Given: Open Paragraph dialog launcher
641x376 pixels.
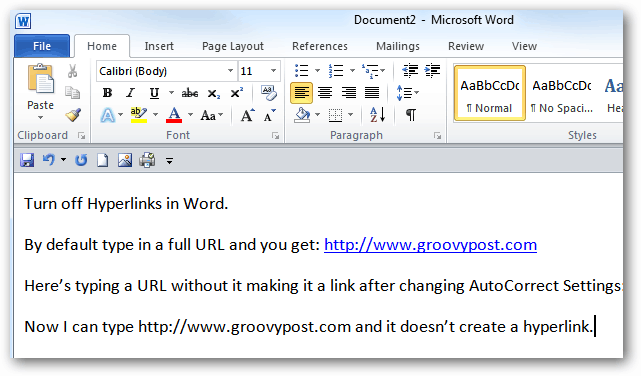Looking at the screenshot, I should point(437,136).
